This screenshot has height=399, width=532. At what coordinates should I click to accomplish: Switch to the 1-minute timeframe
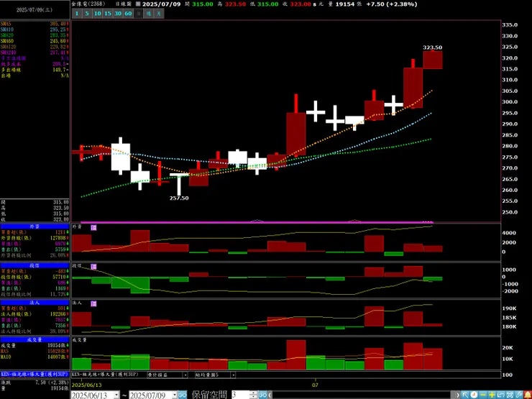[77, 14]
